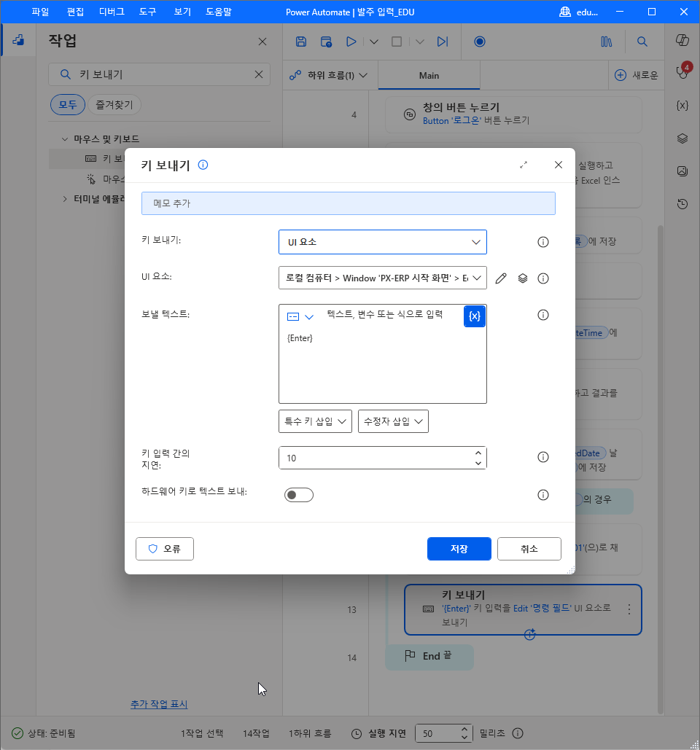
Task: Open flow checker icon with red badge
Action: click(682, 71)
